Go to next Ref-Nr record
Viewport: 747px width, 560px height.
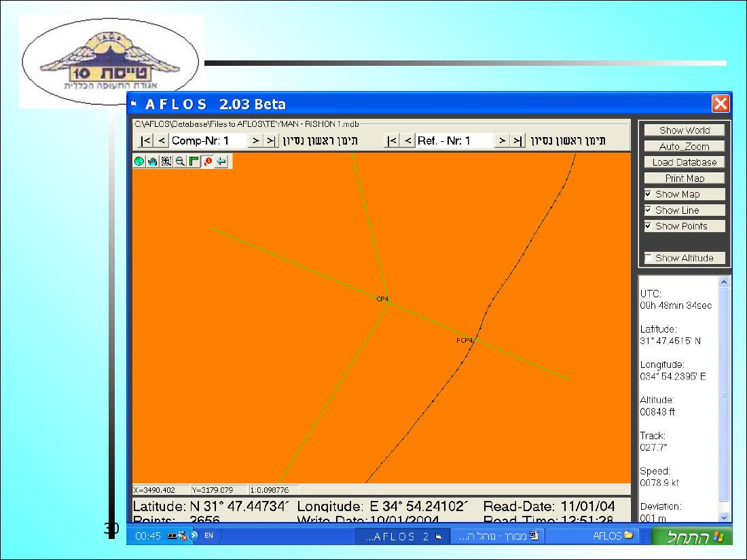click(x=502, y=141)
